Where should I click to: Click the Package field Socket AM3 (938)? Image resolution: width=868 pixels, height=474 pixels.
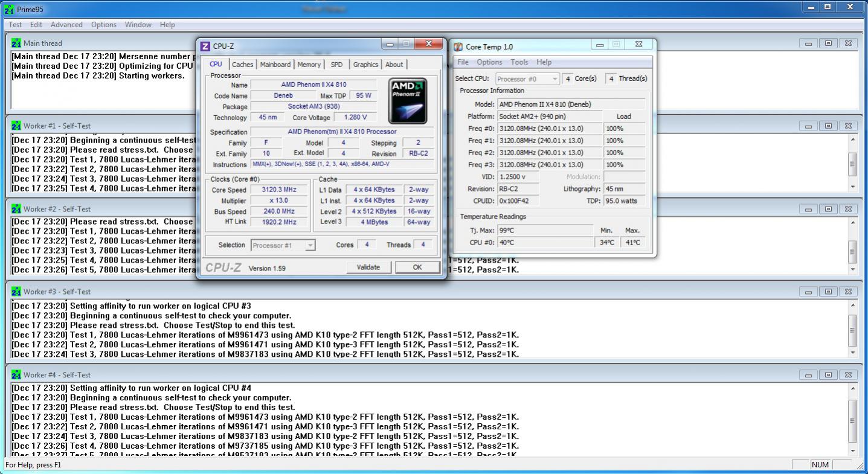313,106
